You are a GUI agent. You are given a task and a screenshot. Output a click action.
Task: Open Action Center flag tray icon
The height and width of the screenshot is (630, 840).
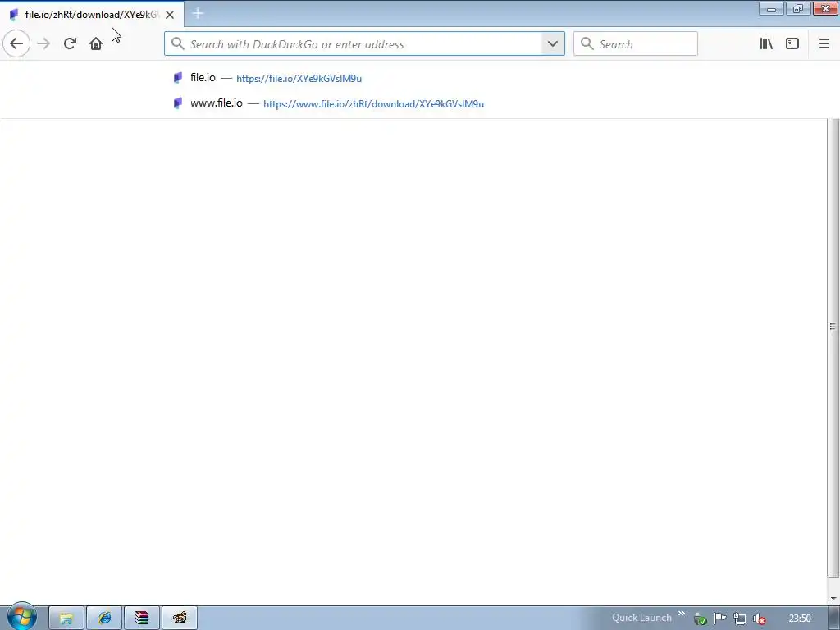pyautogui.click(x=719, y=619)
